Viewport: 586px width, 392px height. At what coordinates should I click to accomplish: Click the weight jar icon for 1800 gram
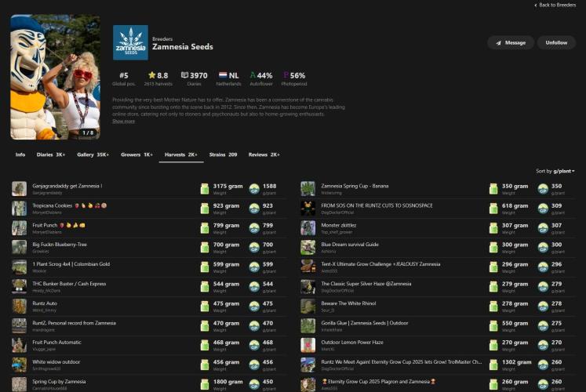[205, 384]
